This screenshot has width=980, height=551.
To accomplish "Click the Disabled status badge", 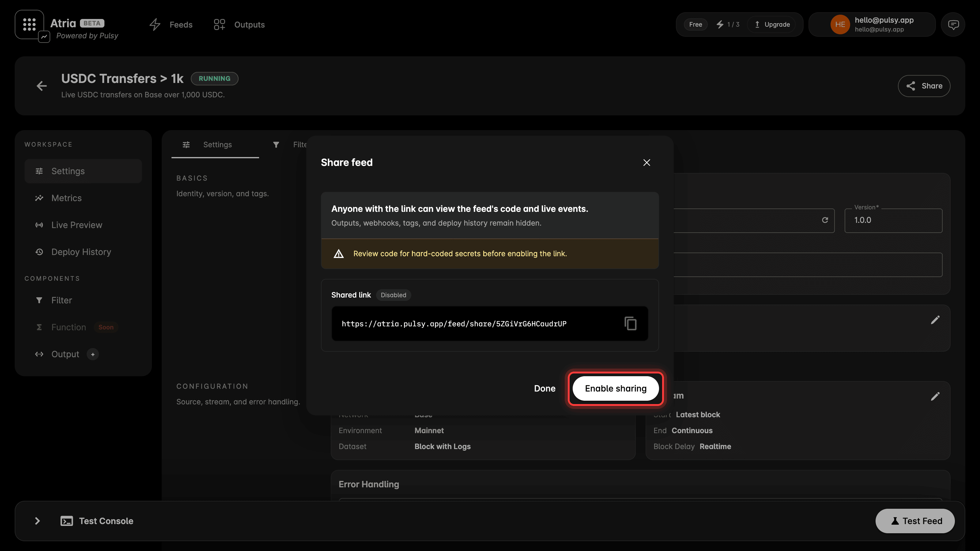I will (x=393, y=295).
